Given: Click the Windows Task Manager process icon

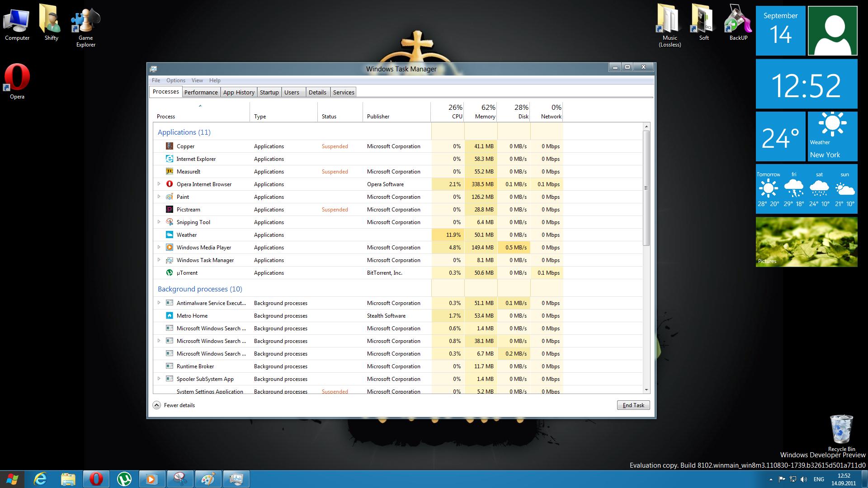Looking at the screenshot, I should coord(170,260).
